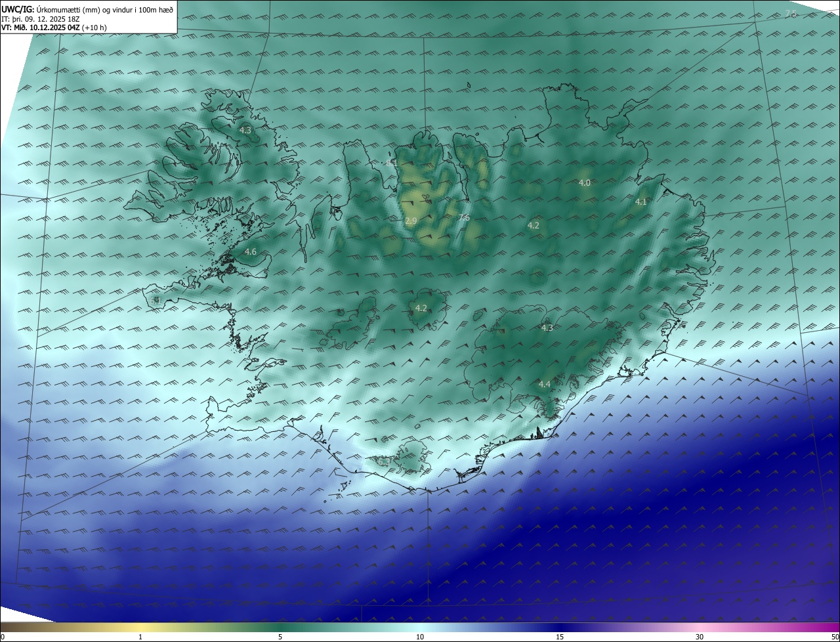
Task: Click the 4.4 value label on the map
Action: click(x=544, y=384)
